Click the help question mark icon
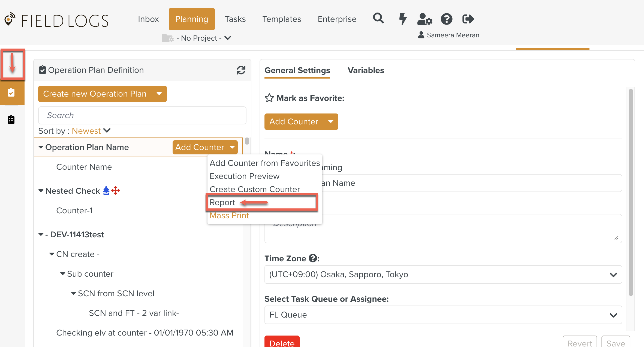 point(446,19)
